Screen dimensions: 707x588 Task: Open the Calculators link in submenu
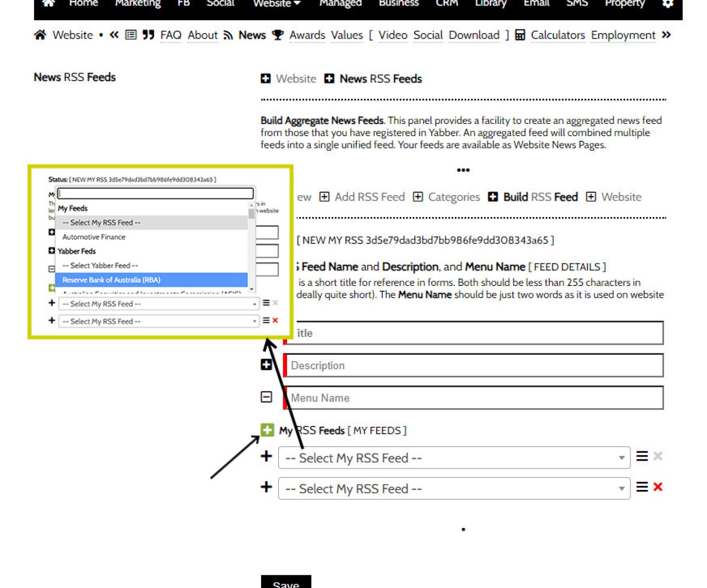(557, 35)
